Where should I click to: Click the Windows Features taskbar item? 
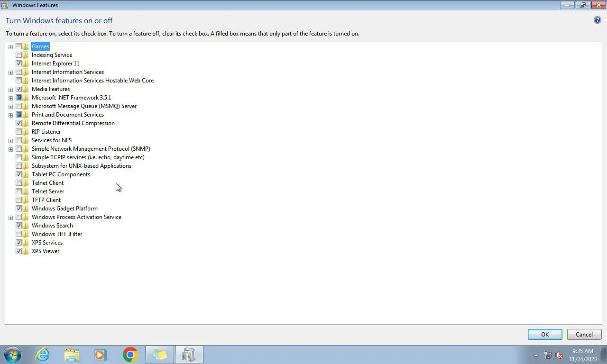(189, 355)
